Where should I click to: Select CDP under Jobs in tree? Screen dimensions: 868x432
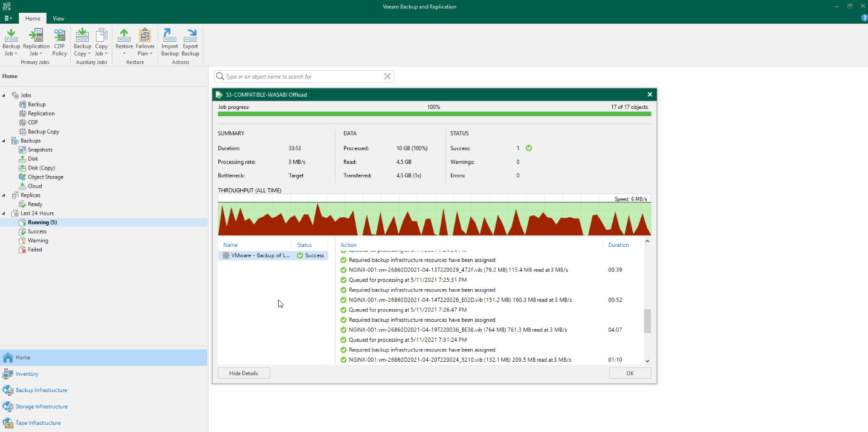click(33, 122)
